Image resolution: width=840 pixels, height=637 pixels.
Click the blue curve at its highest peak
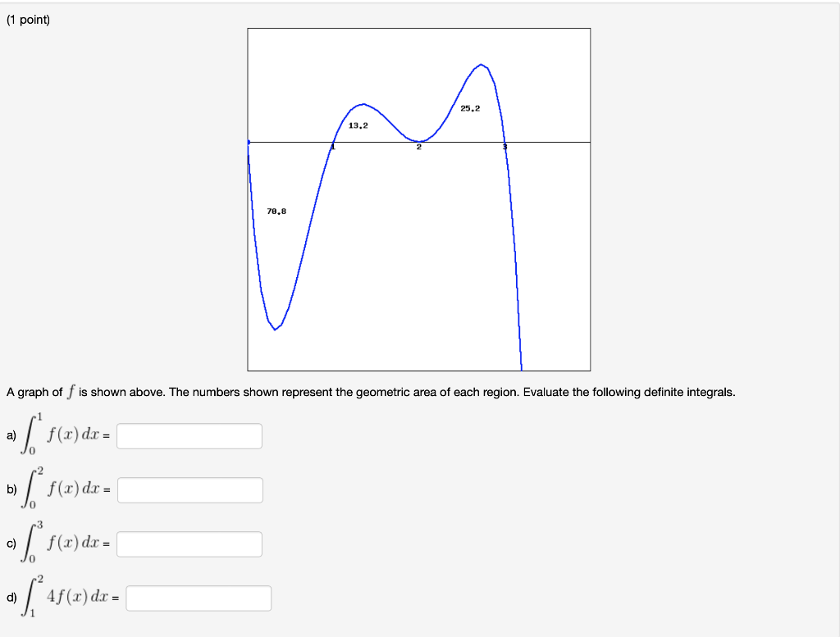(482, 64)
